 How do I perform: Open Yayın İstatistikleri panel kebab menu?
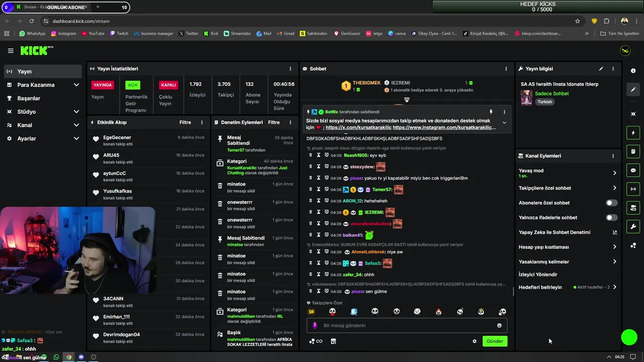coord(290,68)
